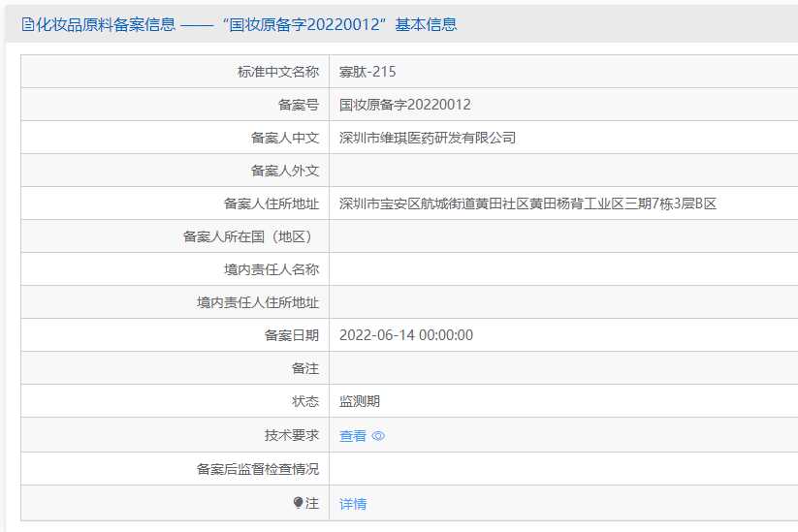Select the address text starting 深圳市宝安区航城街道
The image size is (798, 532).
pyautogui.click(x=527, y=203)
